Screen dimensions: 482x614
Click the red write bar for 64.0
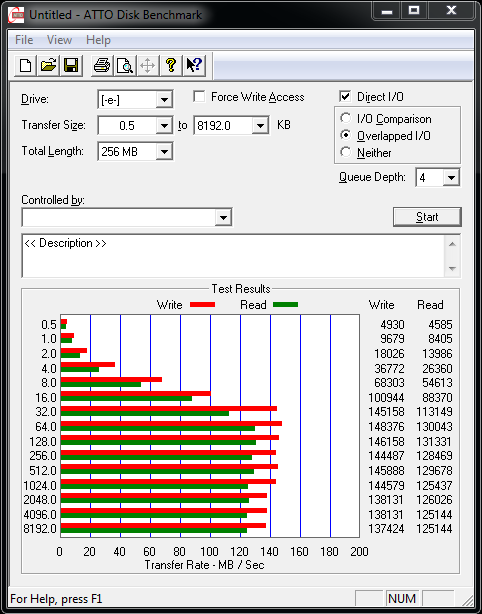click(x=171, y=423)
